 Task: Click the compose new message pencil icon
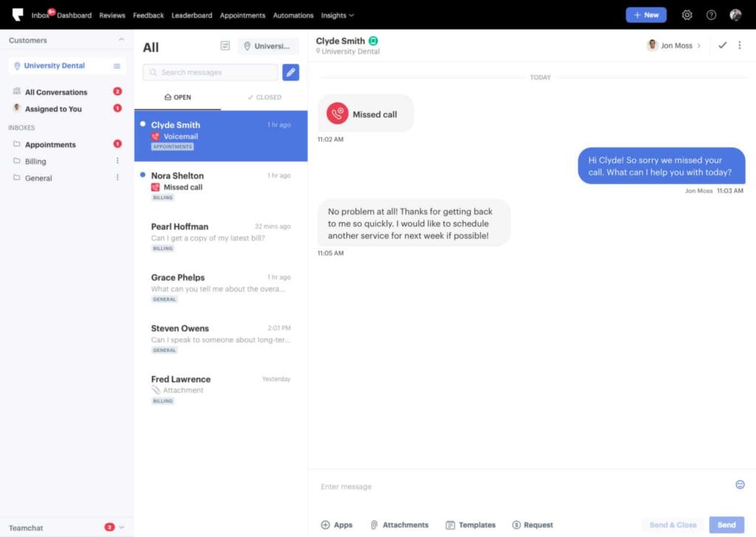291,72
